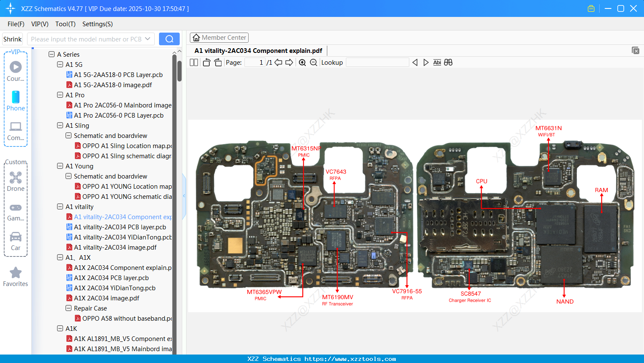Rotate the schematic page clockwise
Viewport: 644px width, 363px height.
pyautogui.click(x=217, y=62)
